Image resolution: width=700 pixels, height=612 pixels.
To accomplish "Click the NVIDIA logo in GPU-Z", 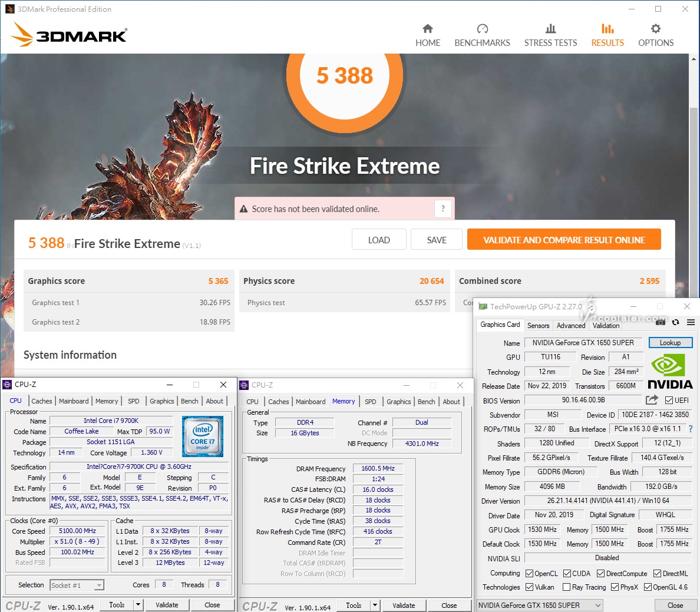I will 669,372.
